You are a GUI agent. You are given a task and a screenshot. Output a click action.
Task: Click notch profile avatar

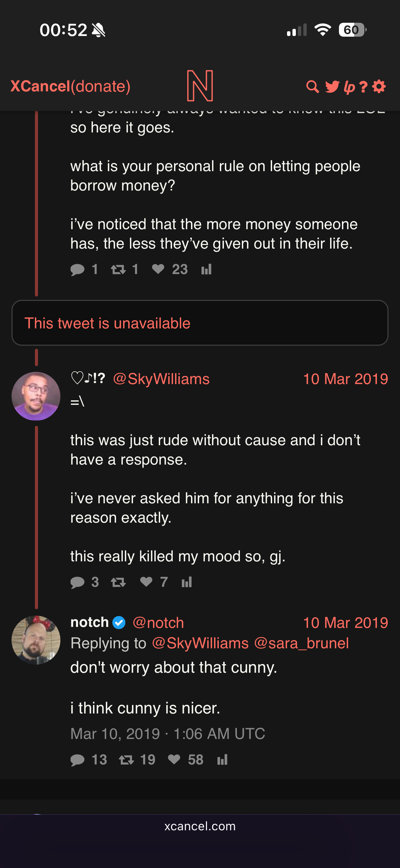point(36,640)
